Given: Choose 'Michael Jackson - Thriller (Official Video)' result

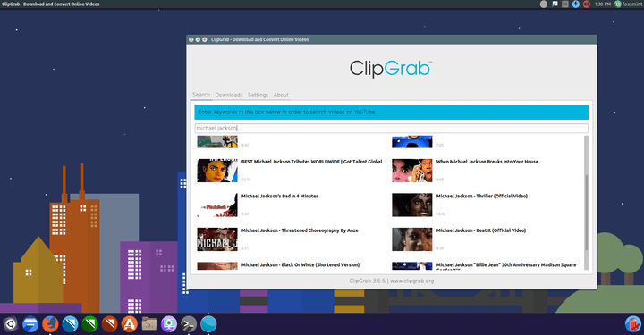Looking at the screenshot, I should click(482, 196).
